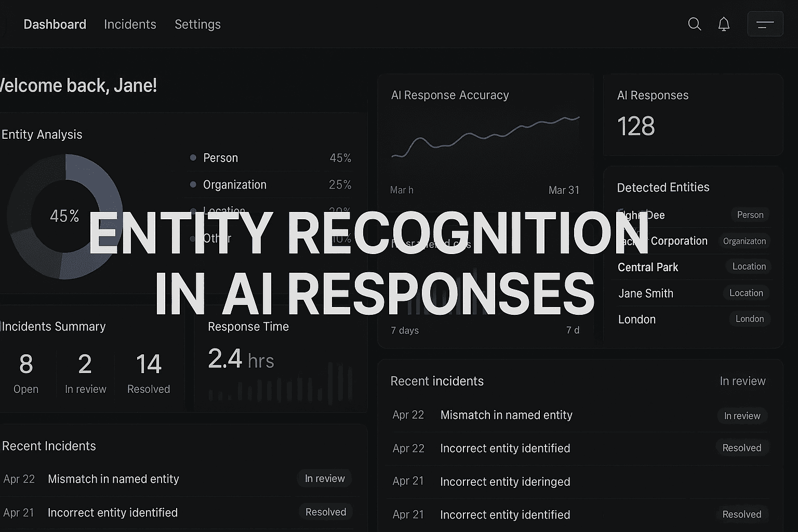Toggle the 'In review' badge in Recent Incidents panel
The image size is (798, 532).
[325, 478]
